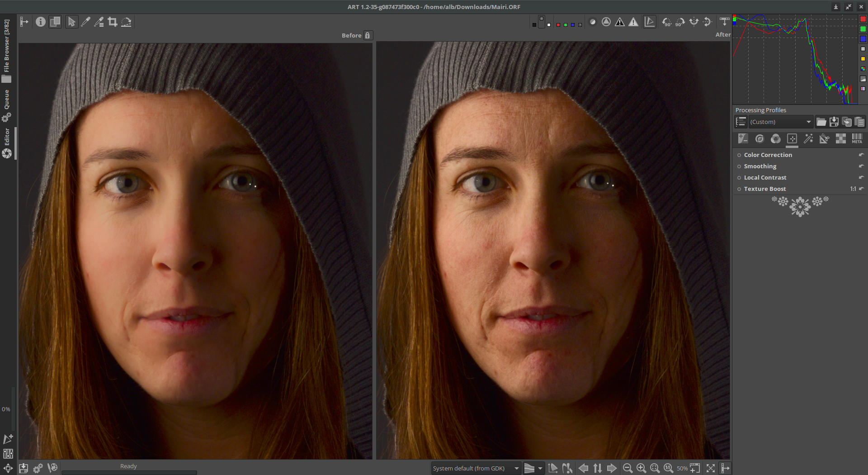This screenshot has width=868, height=475.
Task: Toggle the lock next to Before label
Action: 368,35
